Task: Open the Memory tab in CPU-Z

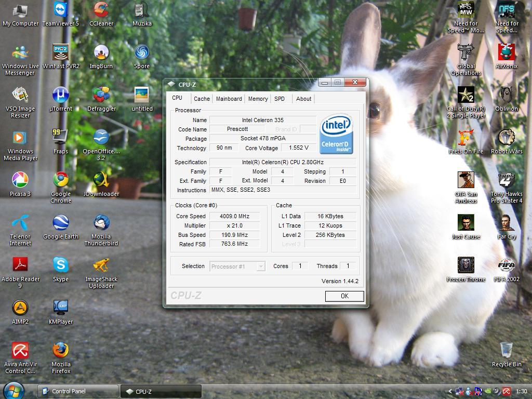Action: point(258,99)
